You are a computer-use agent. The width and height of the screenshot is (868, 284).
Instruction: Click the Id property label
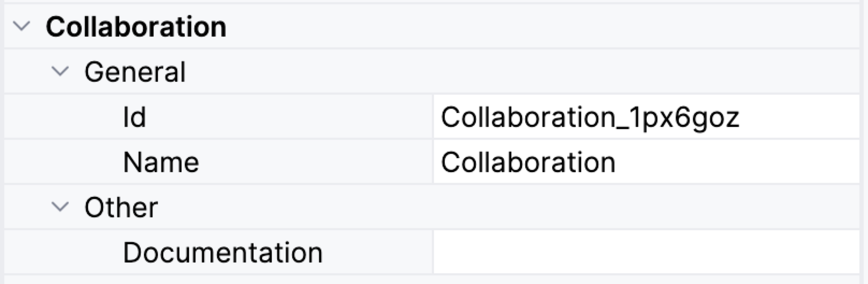pos(134,117)
